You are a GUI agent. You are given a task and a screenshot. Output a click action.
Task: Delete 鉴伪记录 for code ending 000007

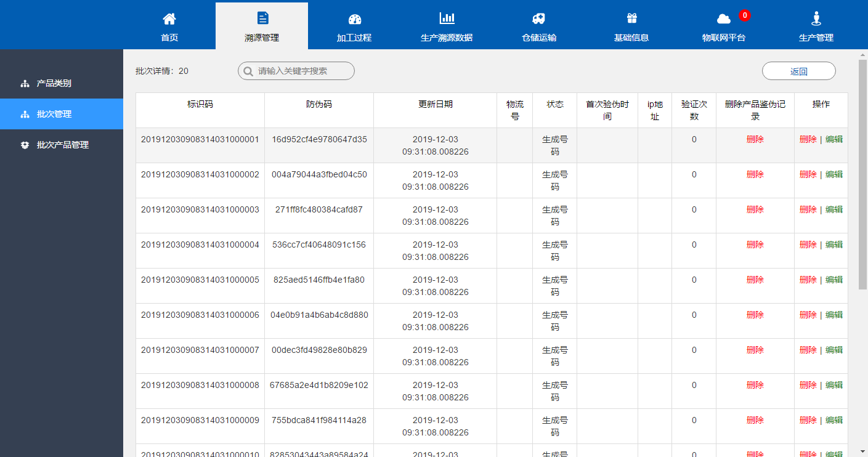pos(755,350)
